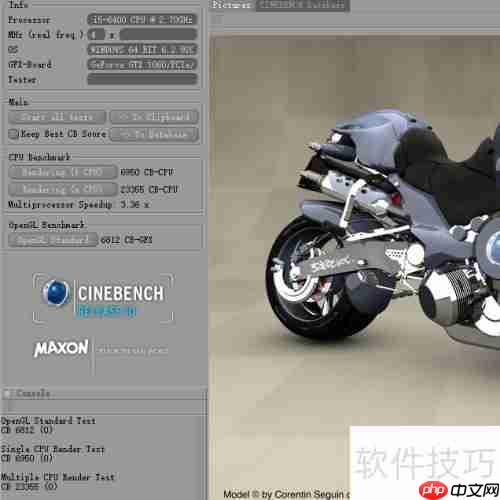Collapse the Console section expander

(6, 394)
